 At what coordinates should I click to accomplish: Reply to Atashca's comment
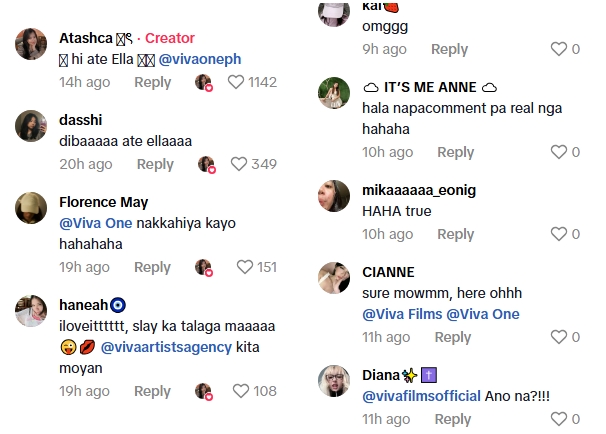point(153,82)
